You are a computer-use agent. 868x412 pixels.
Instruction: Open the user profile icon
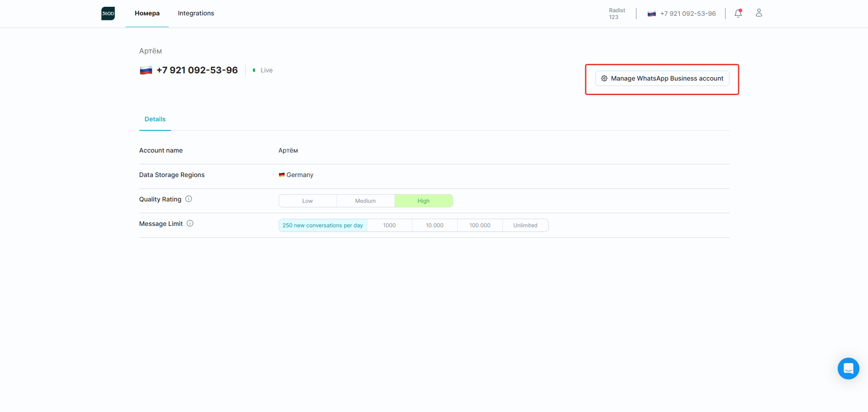(x=759, y=13)
